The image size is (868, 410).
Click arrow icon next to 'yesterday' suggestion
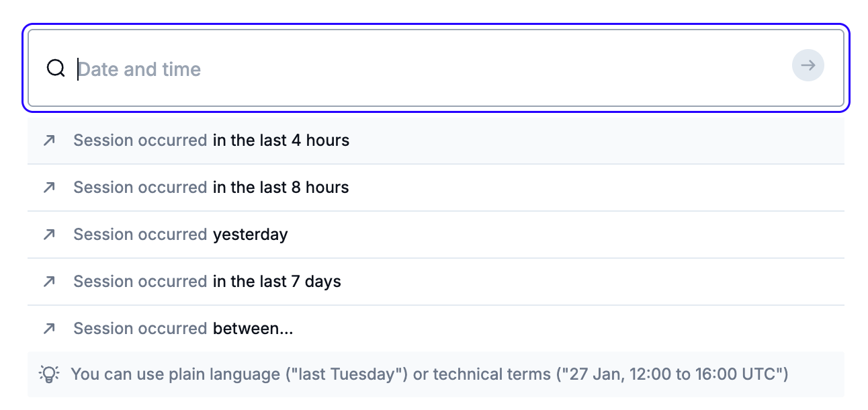[x=49, y=235]
